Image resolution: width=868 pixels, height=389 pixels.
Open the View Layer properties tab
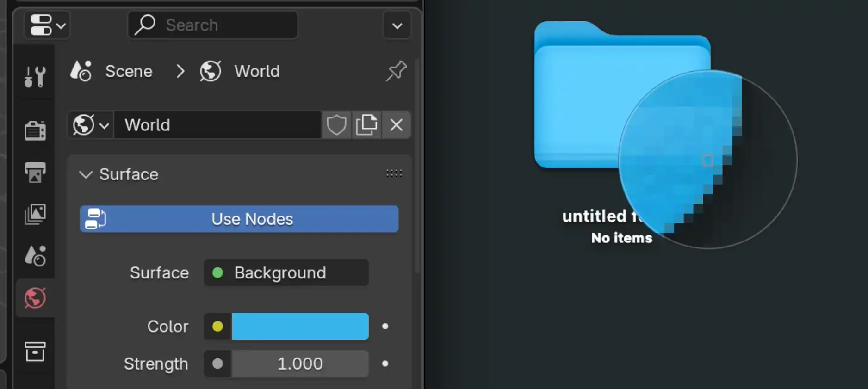pos(35,214)
